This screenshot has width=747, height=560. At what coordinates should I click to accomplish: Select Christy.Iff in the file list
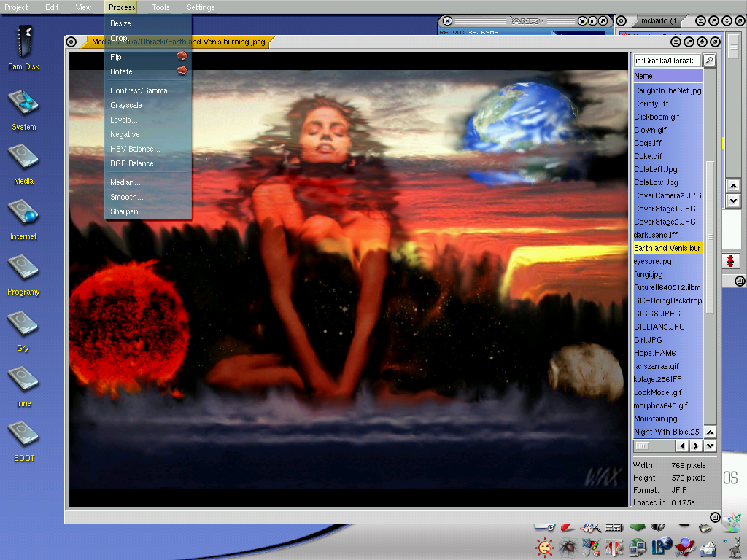pyautogui.click(x=667, y=104)
